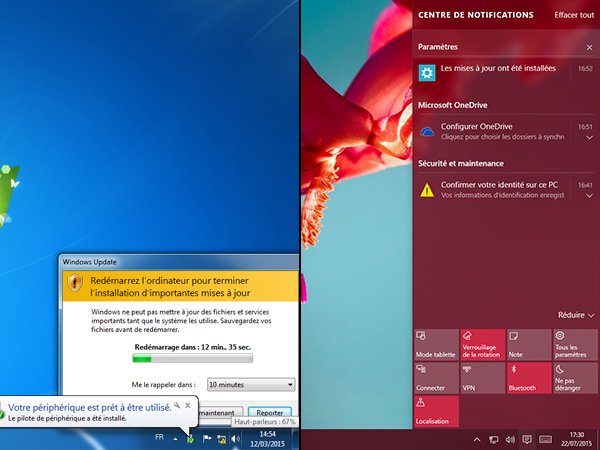
Task: Toggle Verrouillage de la rotation tile
Action: (x=483, y=344)
